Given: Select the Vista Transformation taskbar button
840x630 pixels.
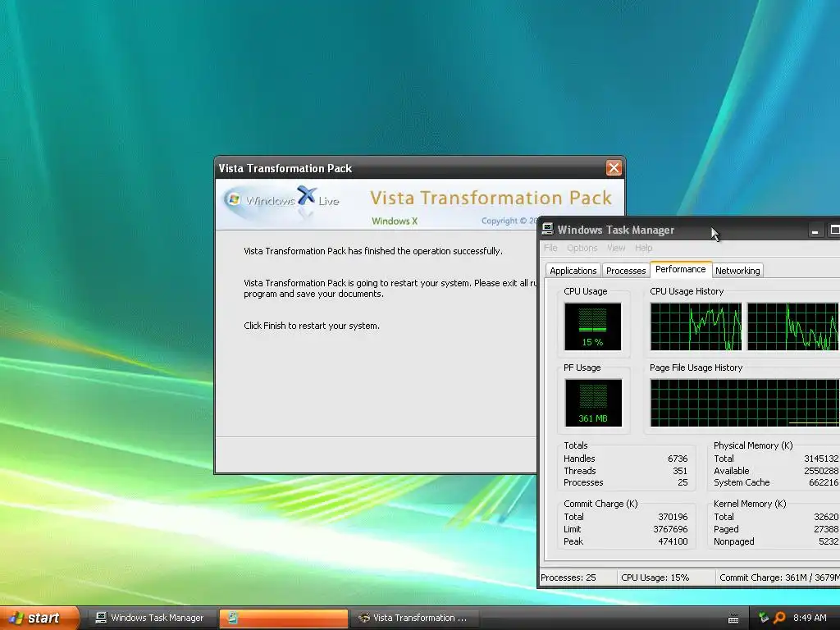Looking at the screenshot, I should pyautogui.click(x=414, y=618).
